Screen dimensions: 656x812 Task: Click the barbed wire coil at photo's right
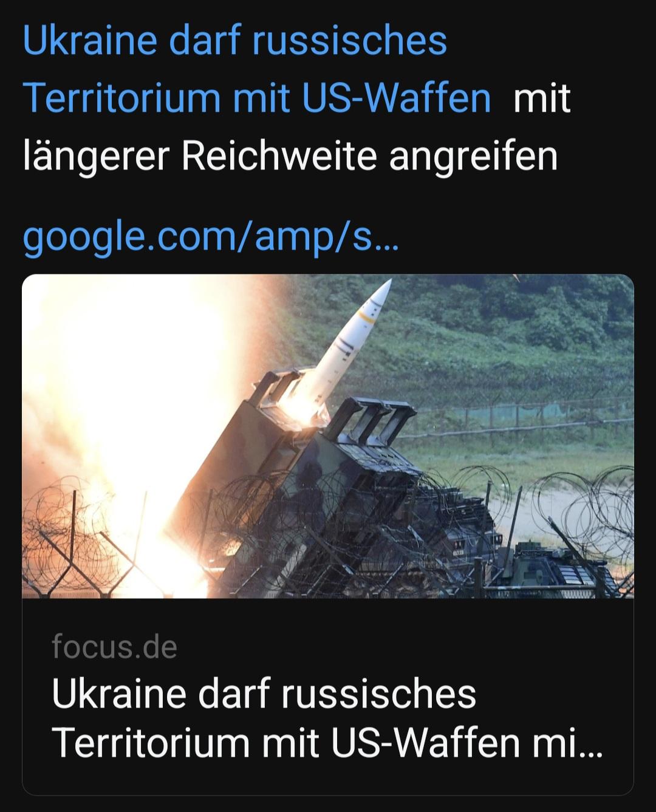point(583,516)
